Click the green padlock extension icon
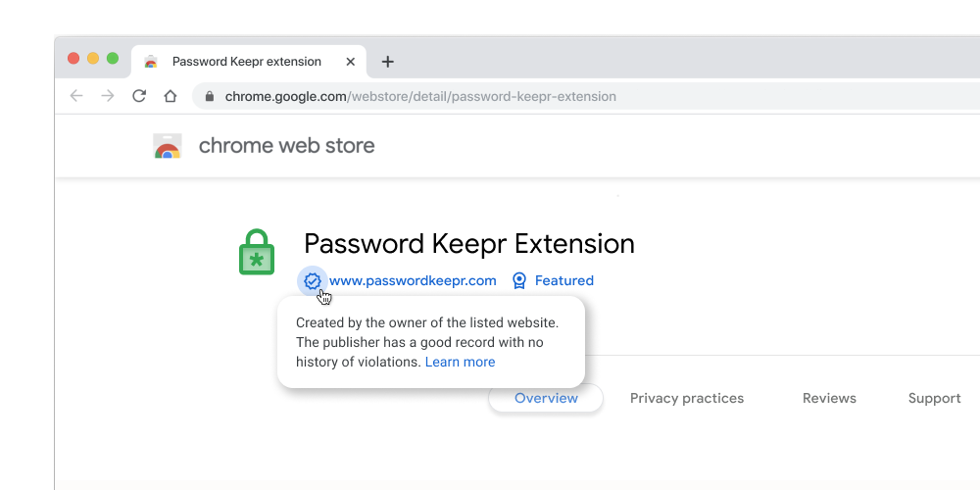980x490 pixels. 257,253
